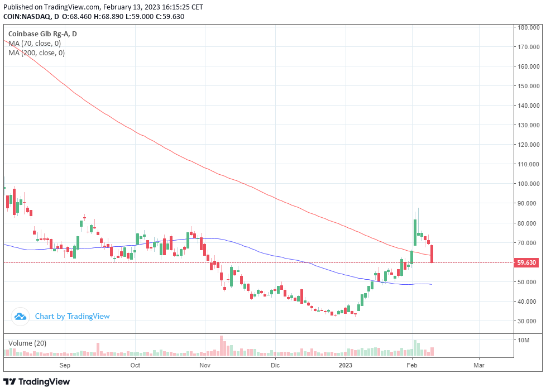Screen dimensions: 546x392
Task: Click the 110.000 price axis label
Action: (528, 164)
